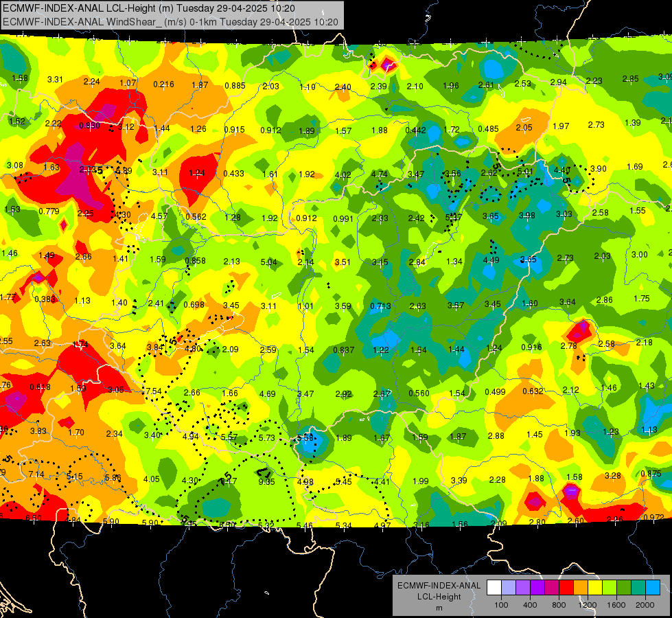Viewport: 672px width, 618px height.
Task: Click the grid value 5.01
Action: tap(525, 172)
